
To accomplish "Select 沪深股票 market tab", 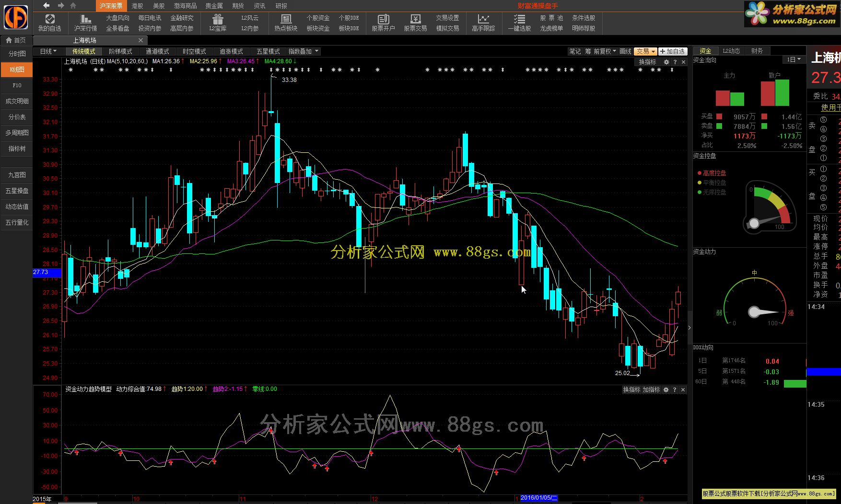I will click(x=111, y=6).
